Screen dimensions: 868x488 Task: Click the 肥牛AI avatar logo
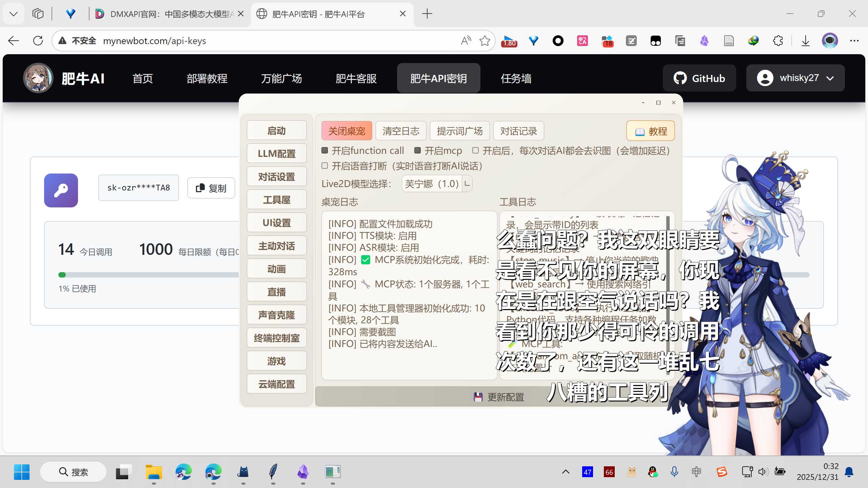tap(38, 78)
